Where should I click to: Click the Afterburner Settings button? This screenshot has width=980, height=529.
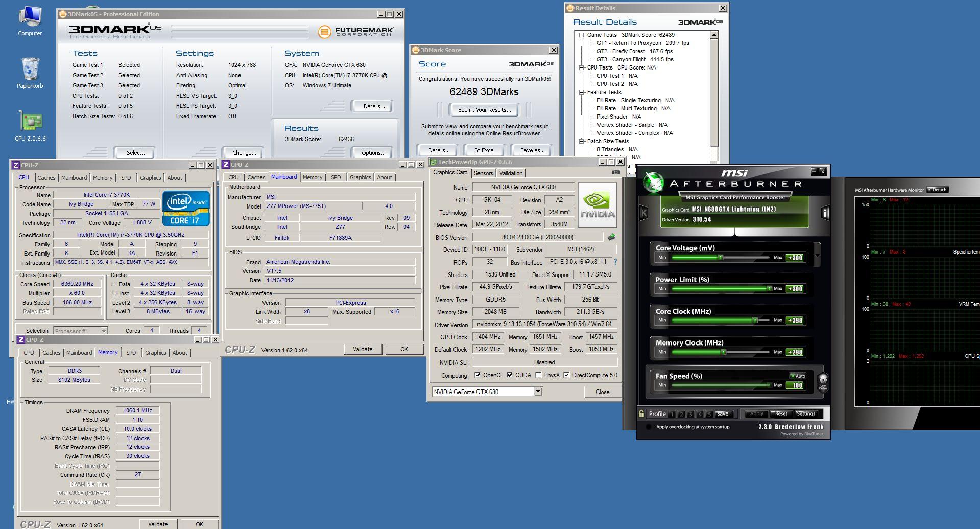click(x=805, y=414)
